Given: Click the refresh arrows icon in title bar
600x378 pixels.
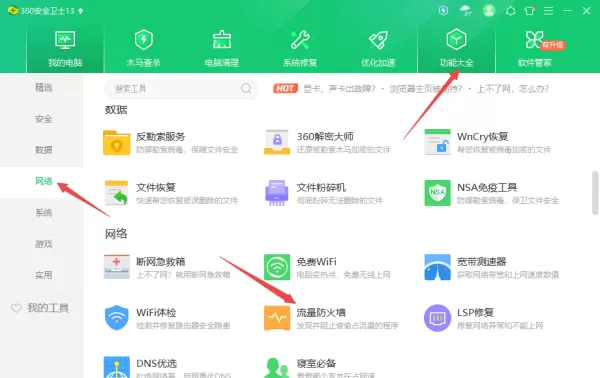Looking at the screenshot, I should click(510, 11).
